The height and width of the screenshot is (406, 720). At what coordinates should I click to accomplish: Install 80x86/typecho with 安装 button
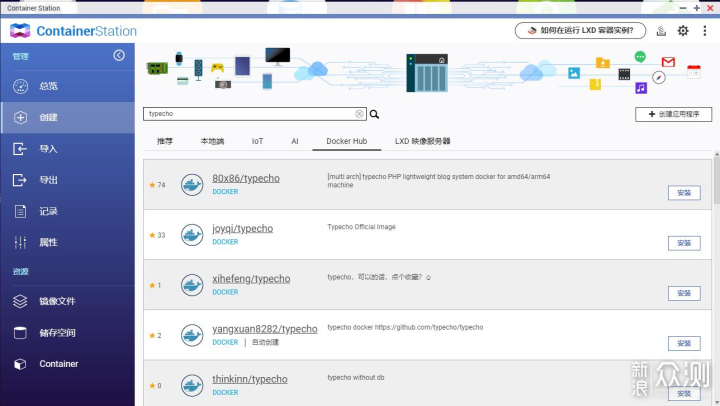(684, 193)
